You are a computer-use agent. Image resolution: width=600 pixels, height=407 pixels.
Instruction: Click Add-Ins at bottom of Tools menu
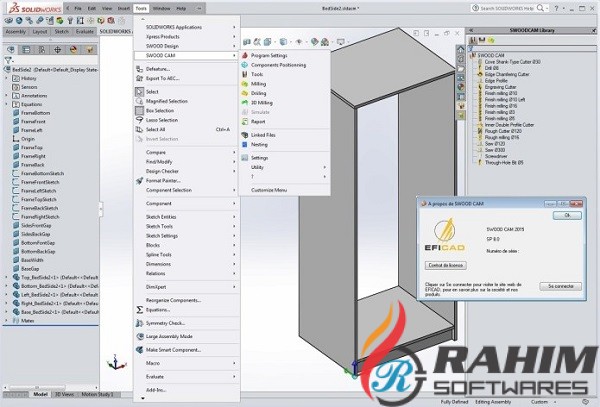tap(156, 390)
